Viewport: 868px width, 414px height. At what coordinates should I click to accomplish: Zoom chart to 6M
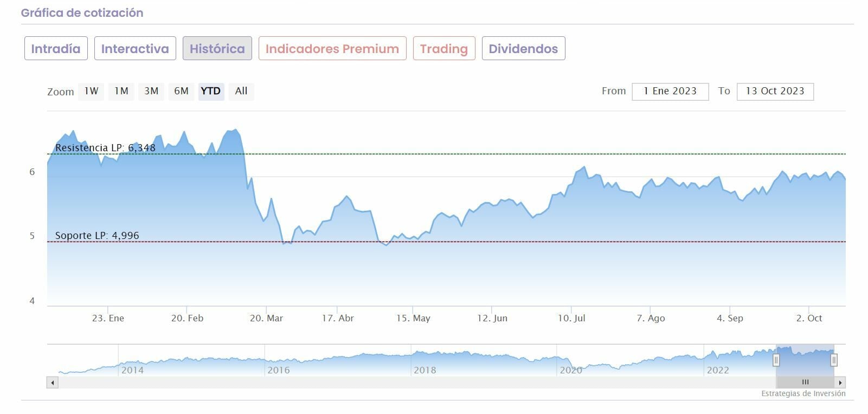[181, 91]
